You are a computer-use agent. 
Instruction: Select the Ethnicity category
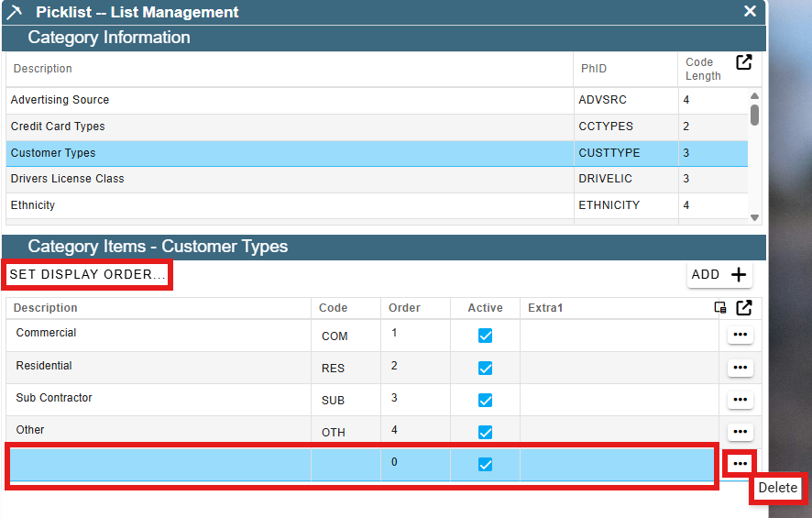tap(377, 205)
